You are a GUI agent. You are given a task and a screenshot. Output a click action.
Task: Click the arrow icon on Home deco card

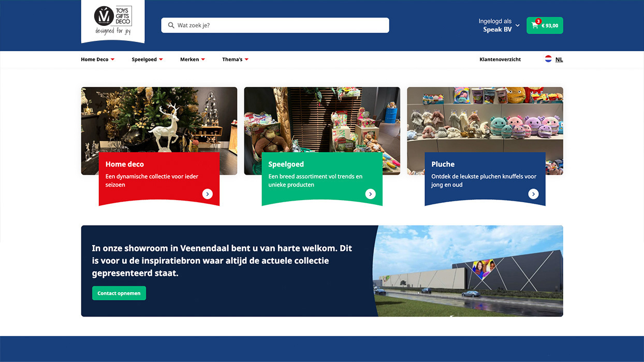pos(208,194)
